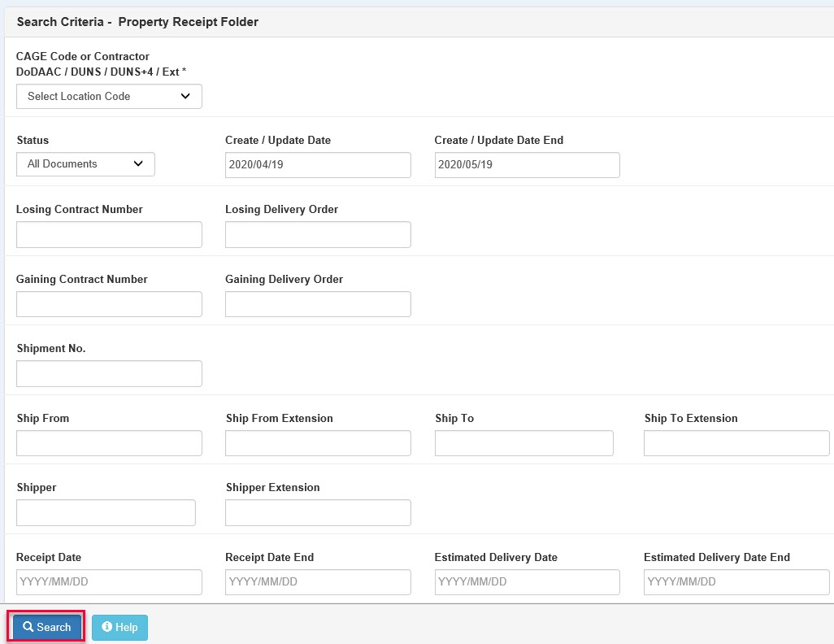Click the Create / Update Date End field

coord(527,164)
